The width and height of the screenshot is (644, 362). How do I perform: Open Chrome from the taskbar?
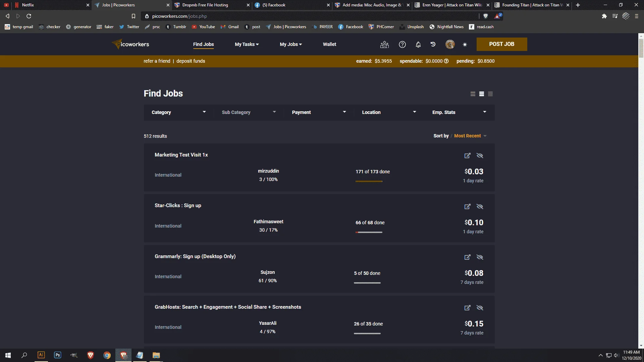coord(107,355)
